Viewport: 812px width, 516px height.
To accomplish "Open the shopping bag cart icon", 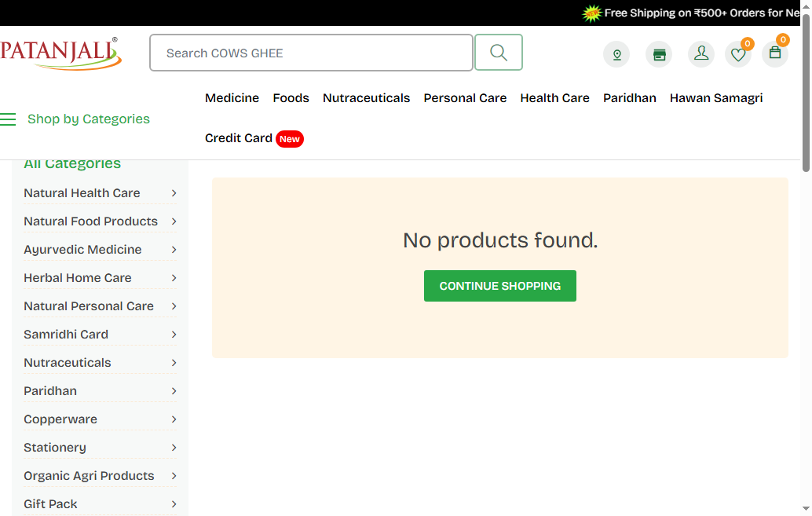I will [775, 54].
